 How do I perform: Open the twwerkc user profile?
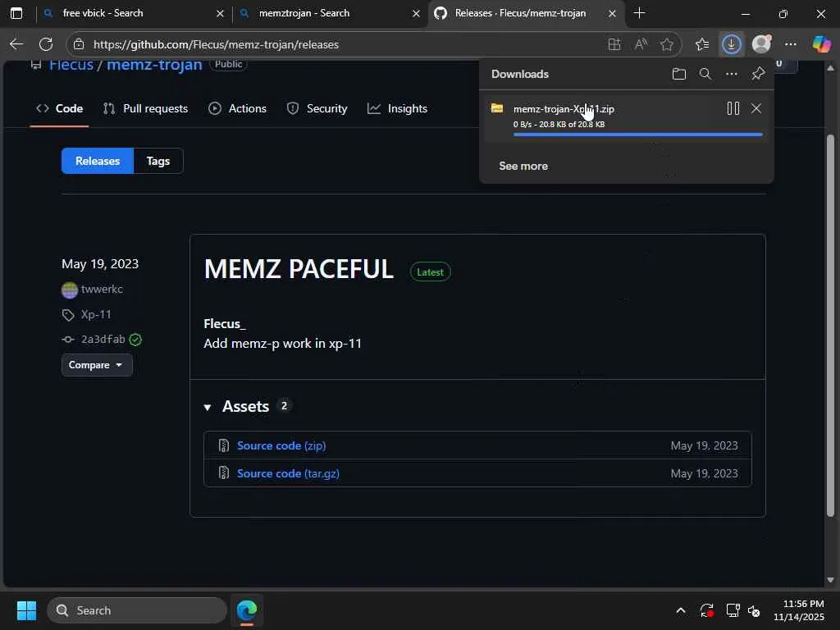(102, 290)
